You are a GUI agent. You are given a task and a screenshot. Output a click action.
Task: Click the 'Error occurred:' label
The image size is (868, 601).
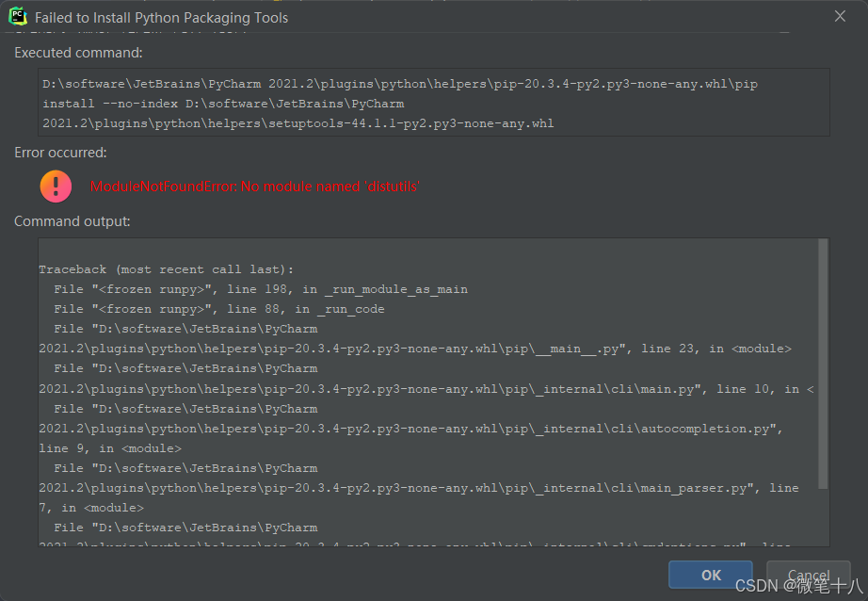pos(60,153)
